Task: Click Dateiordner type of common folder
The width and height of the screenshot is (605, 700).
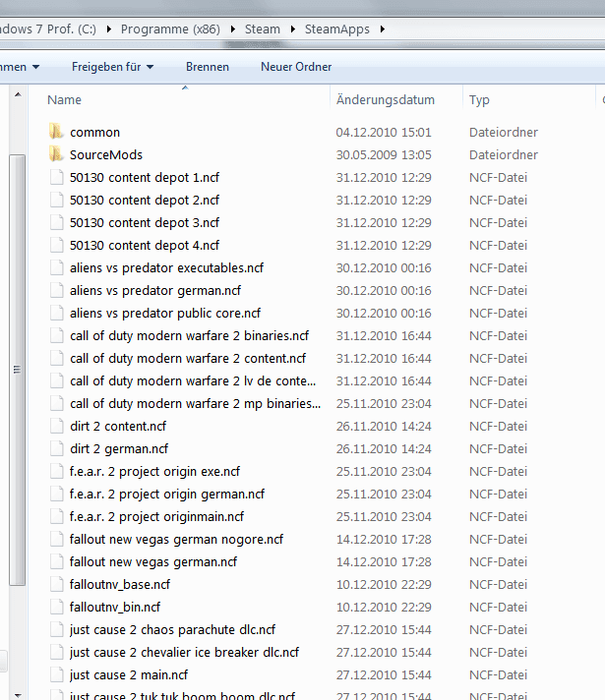Action: 504,132
